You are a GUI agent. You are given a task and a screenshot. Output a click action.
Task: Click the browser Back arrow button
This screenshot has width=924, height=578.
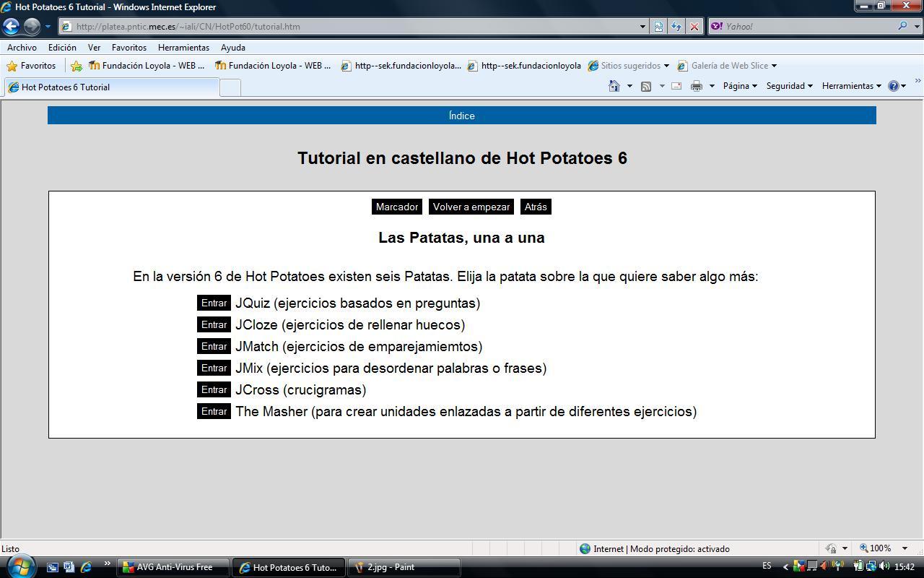11,26
